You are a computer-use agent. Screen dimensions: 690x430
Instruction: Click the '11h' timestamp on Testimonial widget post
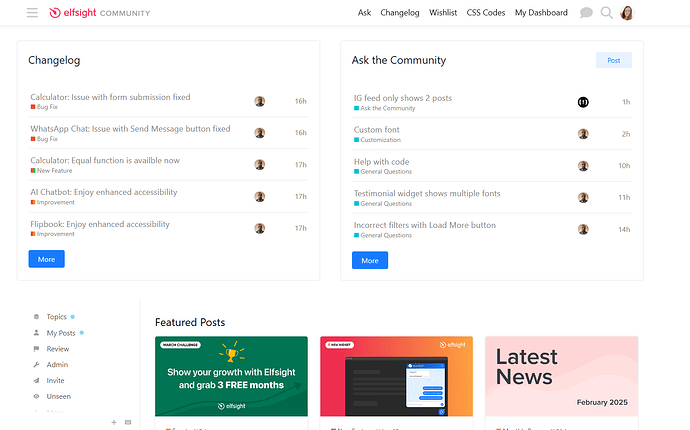pos(624,198)
